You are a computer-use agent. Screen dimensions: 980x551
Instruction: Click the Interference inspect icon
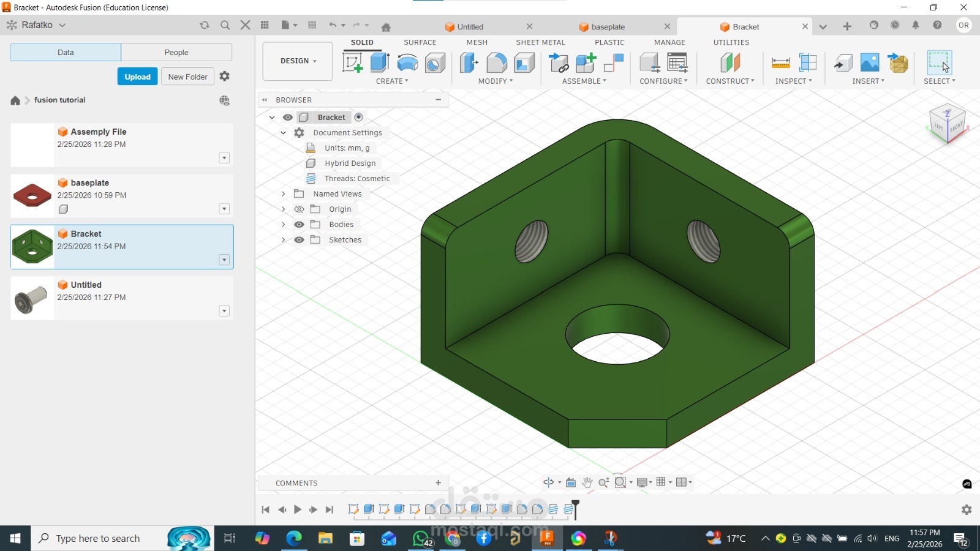click(808, 62)
